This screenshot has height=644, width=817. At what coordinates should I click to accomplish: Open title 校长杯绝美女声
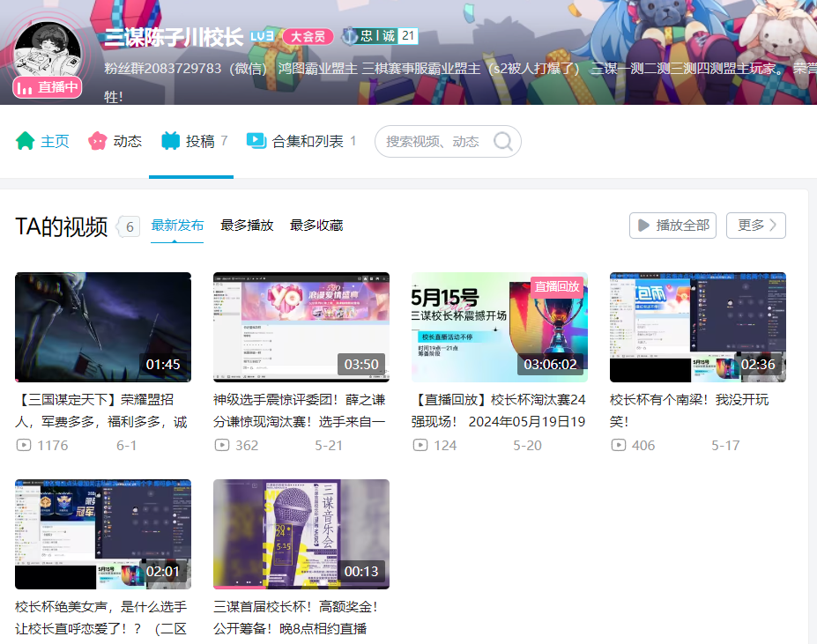101,618
